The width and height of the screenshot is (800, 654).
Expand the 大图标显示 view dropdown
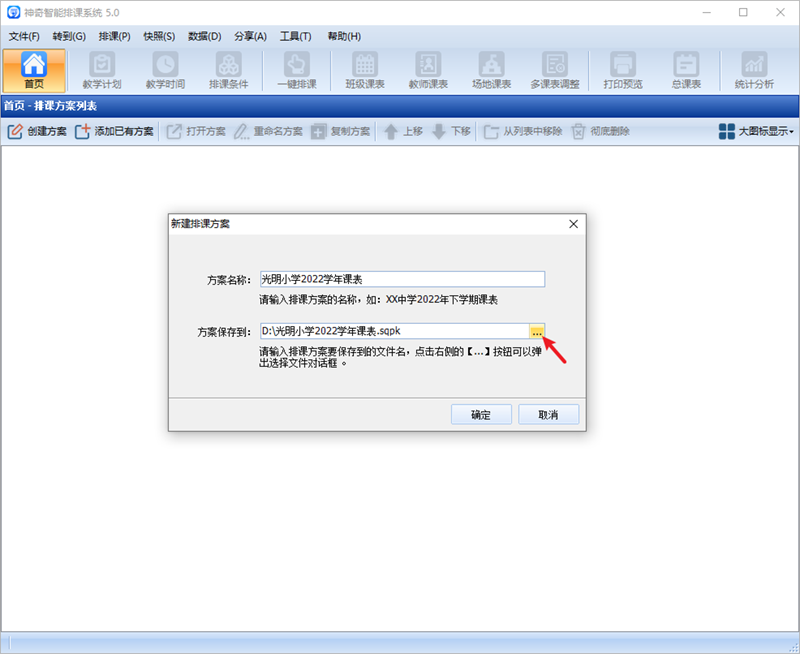[x=756, y=132]
